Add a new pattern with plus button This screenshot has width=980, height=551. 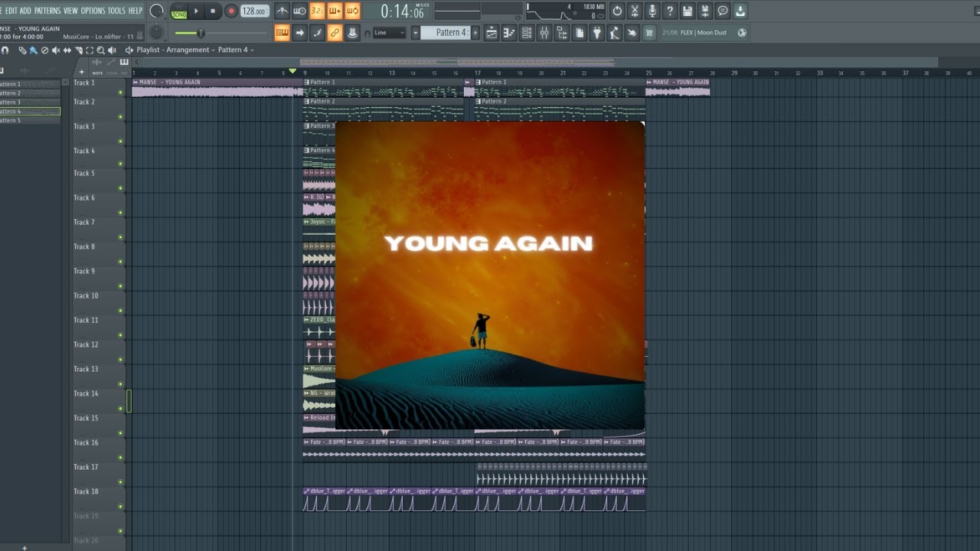coord(475,33)
